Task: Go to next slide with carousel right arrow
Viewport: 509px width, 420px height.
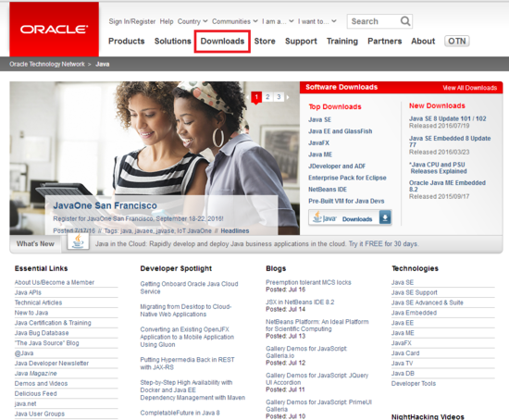Action: tap(288, 97)
